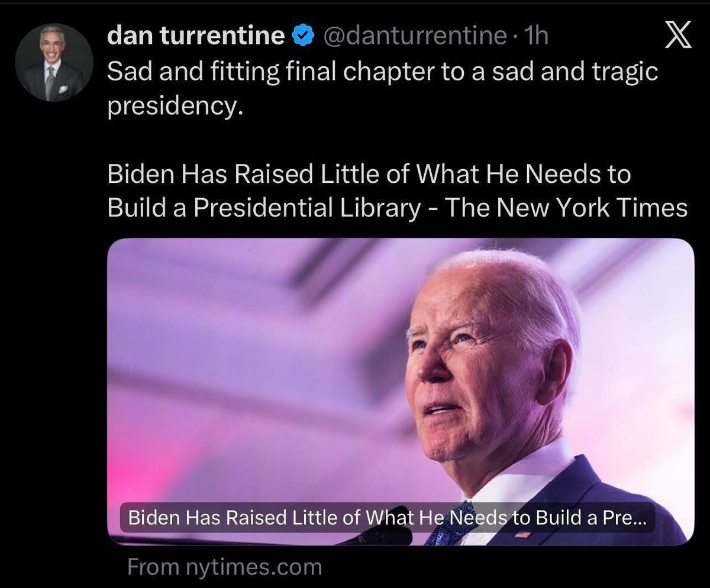710x588 pixels.
Task: Open the Biden photo link preview card
Action: coord(401,391)
